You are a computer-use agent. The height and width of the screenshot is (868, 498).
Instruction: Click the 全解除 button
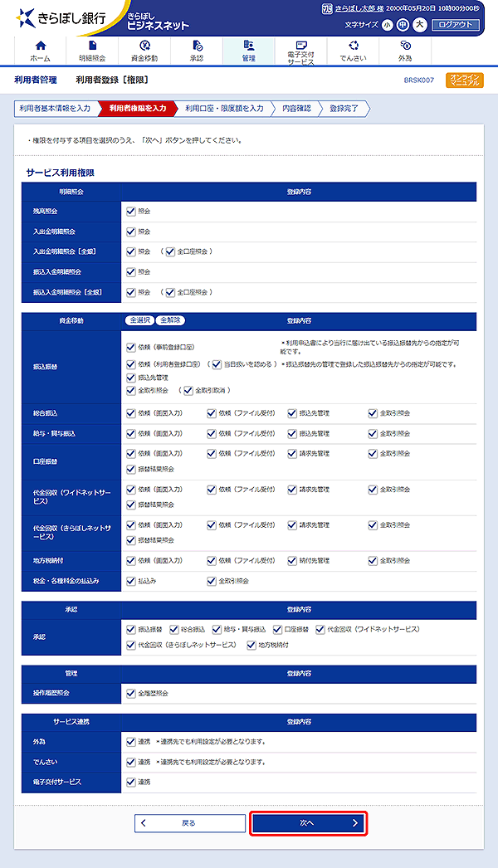[171, 319]
